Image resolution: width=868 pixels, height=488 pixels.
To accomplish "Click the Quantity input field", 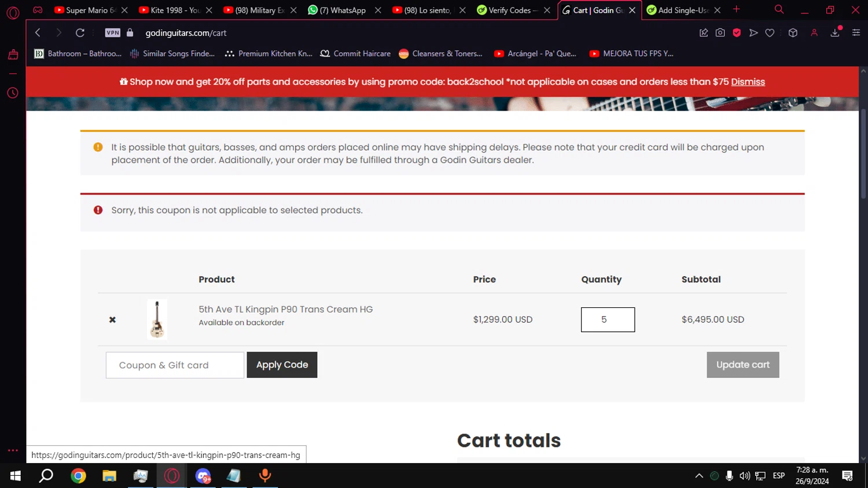I will (608, 320).
